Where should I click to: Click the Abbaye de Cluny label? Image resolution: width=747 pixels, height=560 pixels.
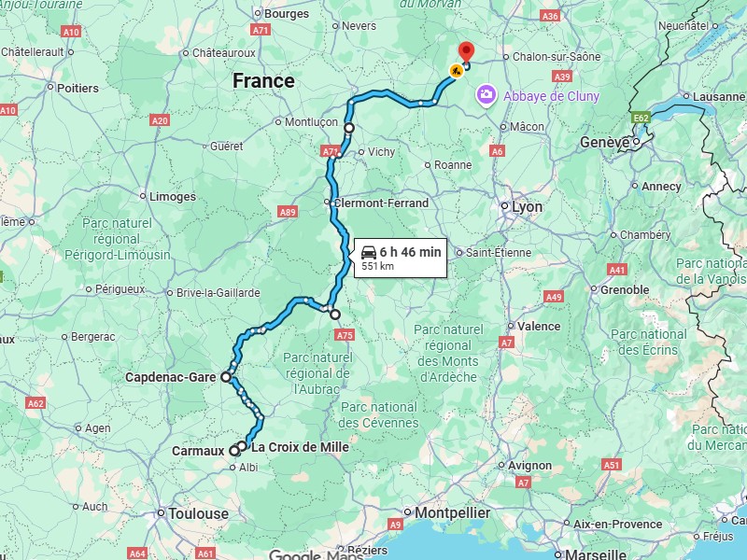tap(551, 96)
